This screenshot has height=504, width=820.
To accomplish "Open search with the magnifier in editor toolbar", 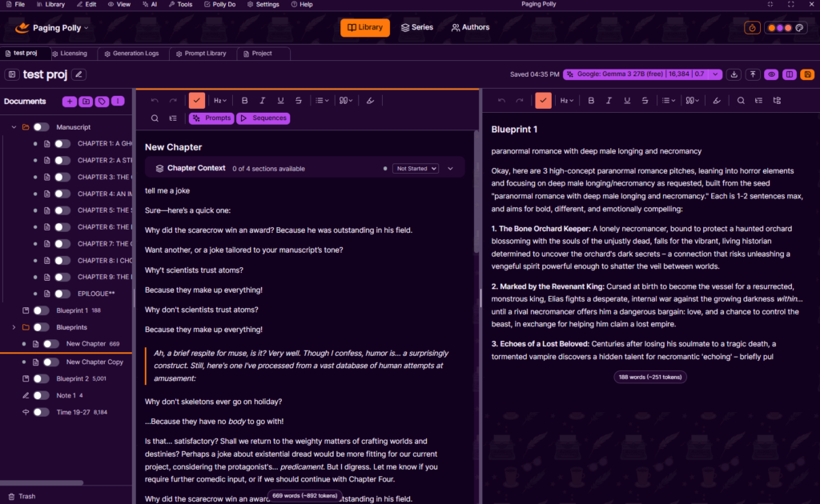I will pyautogui.click(x=154, y=118).
